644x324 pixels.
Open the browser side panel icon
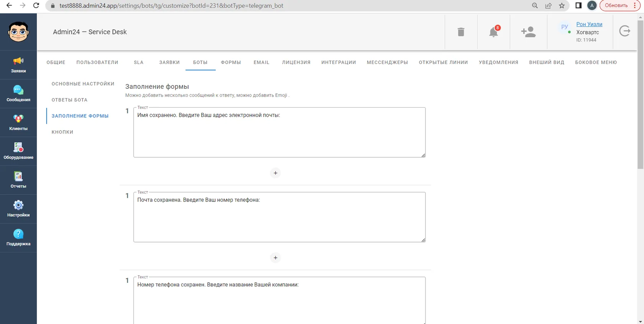click(578, 6)
